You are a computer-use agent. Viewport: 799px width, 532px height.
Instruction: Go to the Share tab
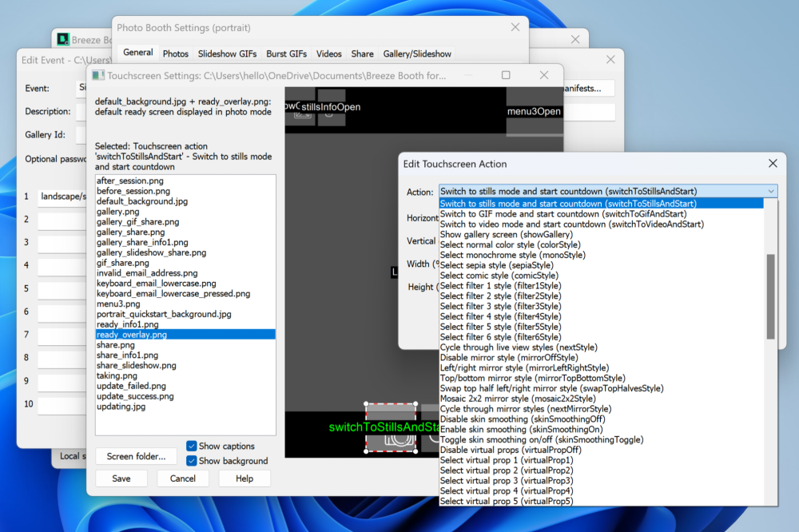[x=362, y=54]
